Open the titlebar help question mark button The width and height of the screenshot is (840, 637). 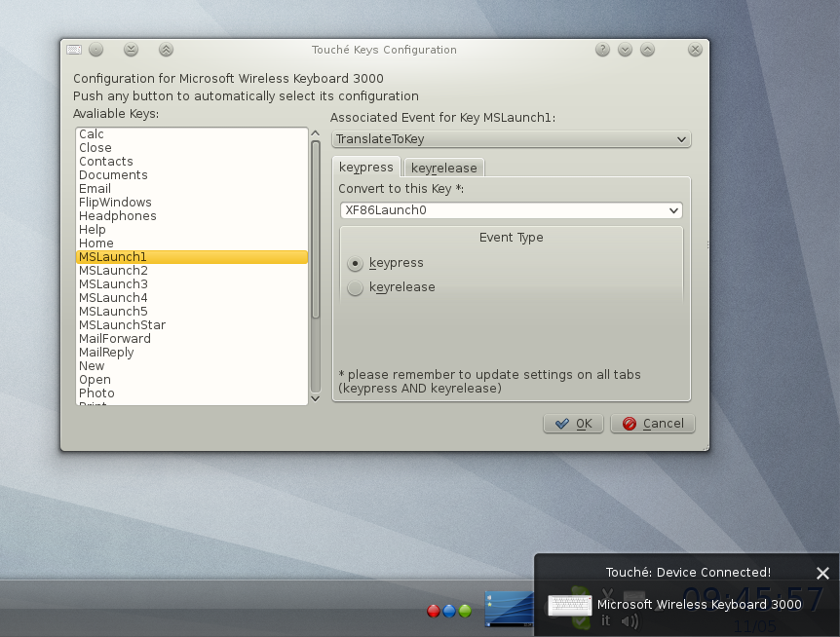(x=602, y=50)
